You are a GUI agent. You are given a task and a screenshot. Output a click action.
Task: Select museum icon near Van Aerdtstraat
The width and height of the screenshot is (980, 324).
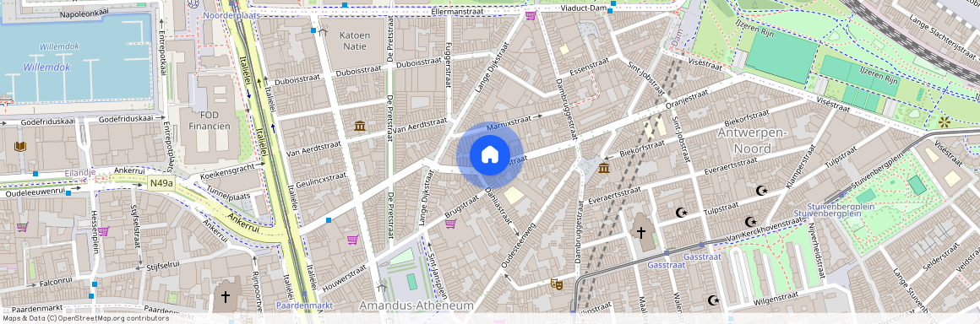(360, 126)
